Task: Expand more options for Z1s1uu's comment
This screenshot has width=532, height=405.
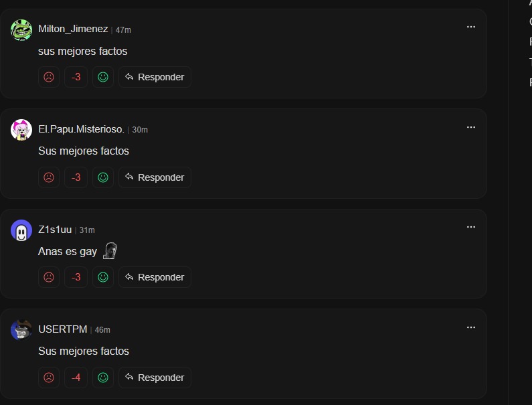Action: [x=471, y=227]
